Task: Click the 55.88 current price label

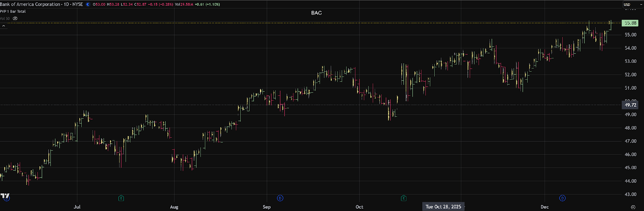Action: click(x=630, y=23)
